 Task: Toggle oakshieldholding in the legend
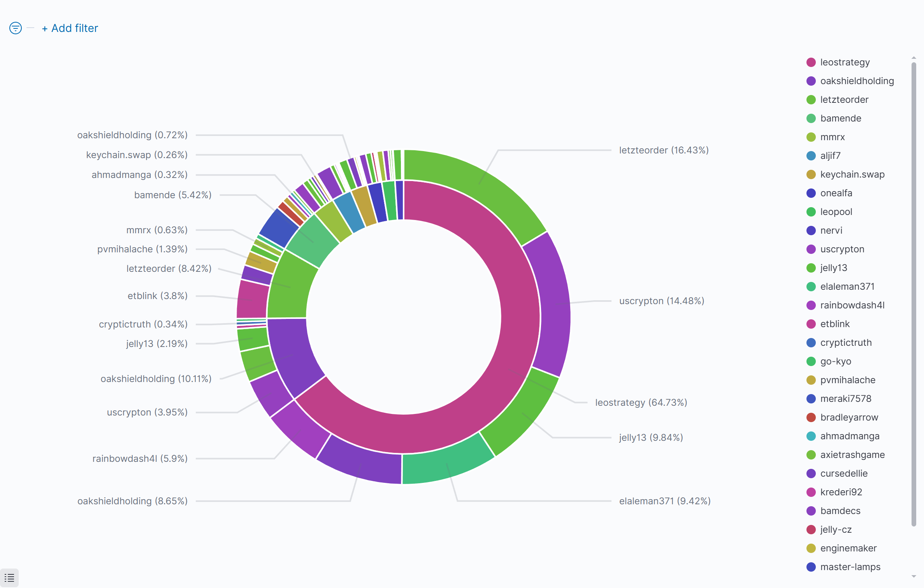857,81
